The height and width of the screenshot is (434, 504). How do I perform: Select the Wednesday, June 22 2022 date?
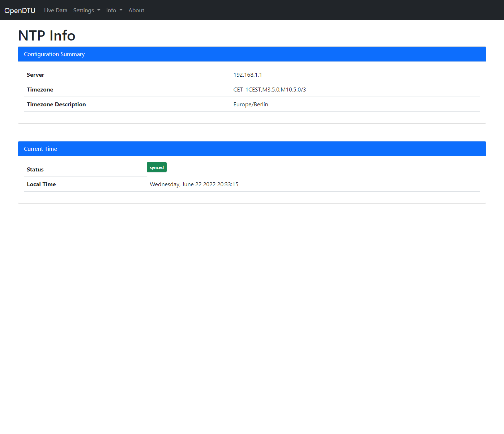click(183, 184)
